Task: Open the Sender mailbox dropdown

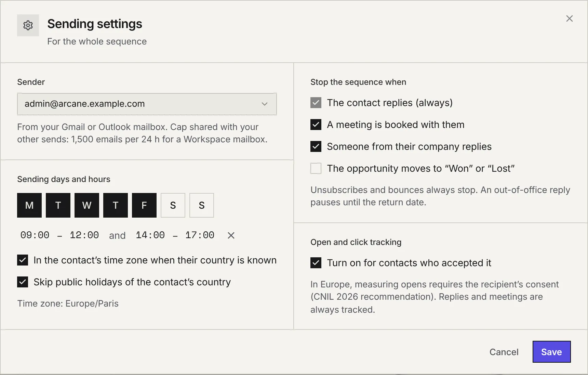Action: point(147,104)
